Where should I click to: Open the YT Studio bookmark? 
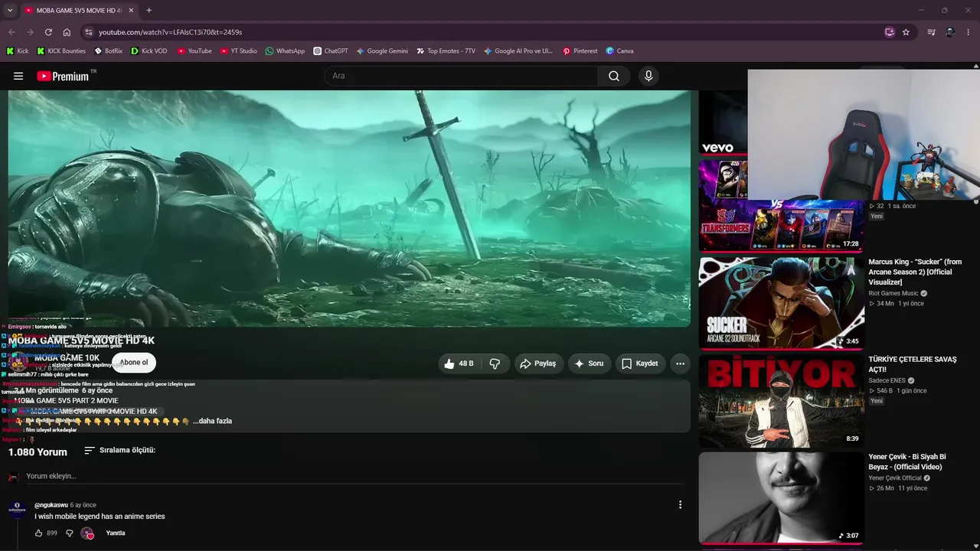point(239,51)
